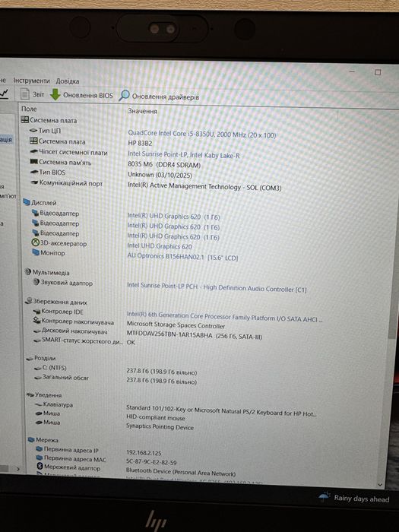Image resolution: width=399 pixels, height=532 pixels.
Task: Click the Звуковий адаптор icon
Action: (x=36, y=282)
